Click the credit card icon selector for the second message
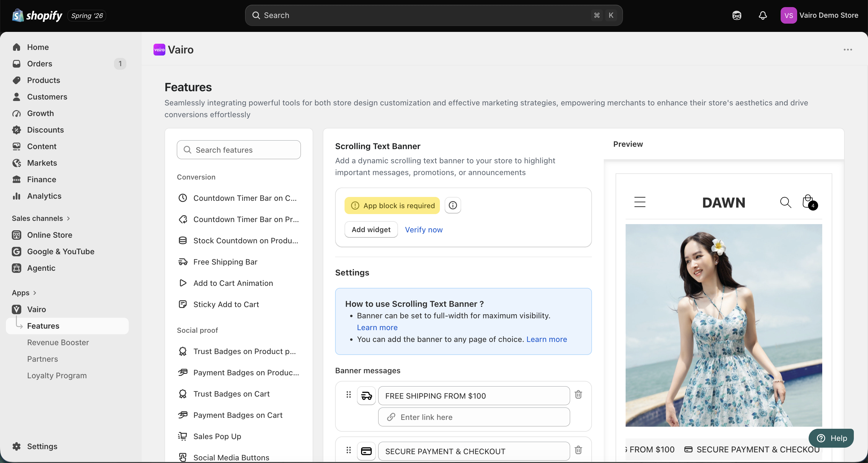This screenshot has height=463, width=868. pyautogui.click(x=366, y=451)
